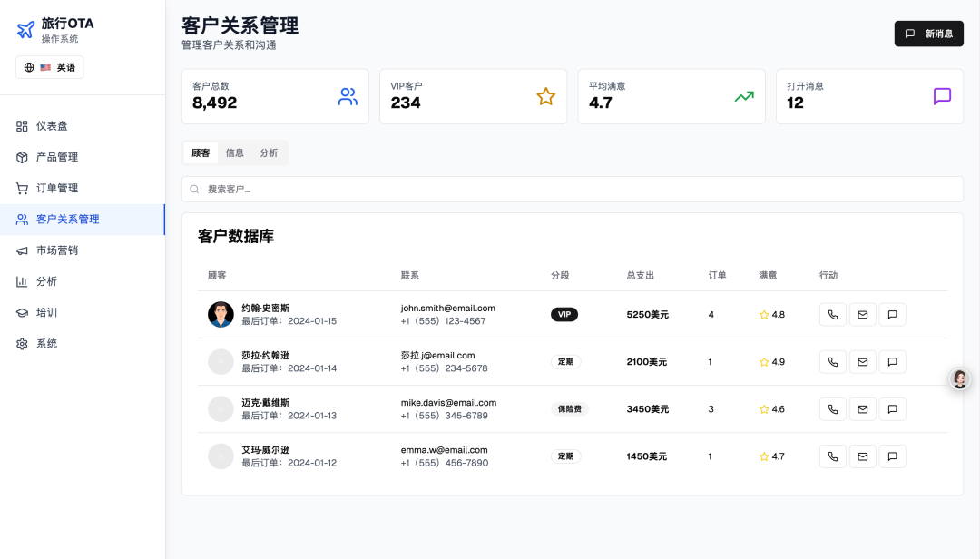Go to 订单管理 in the sidebar

[x=56, y=188]
